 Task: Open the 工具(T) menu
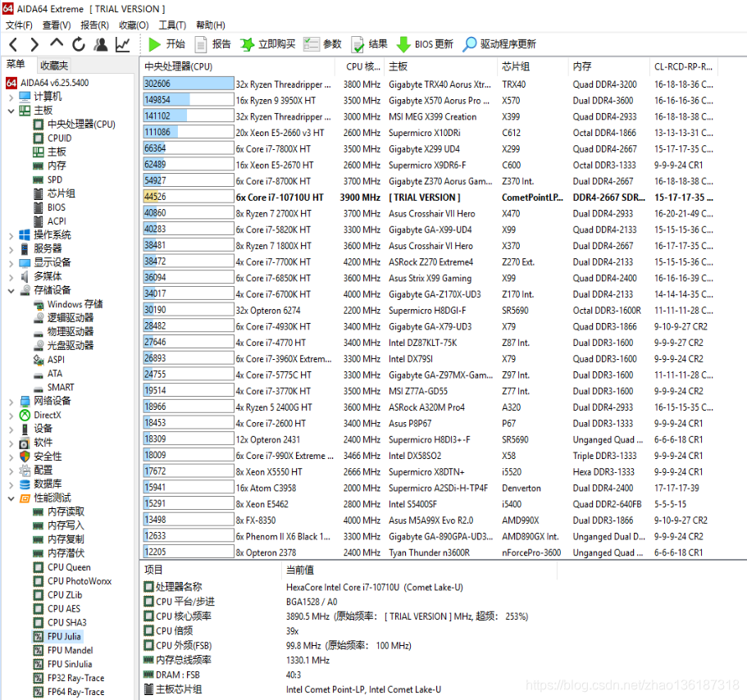[x=172, y=25]
